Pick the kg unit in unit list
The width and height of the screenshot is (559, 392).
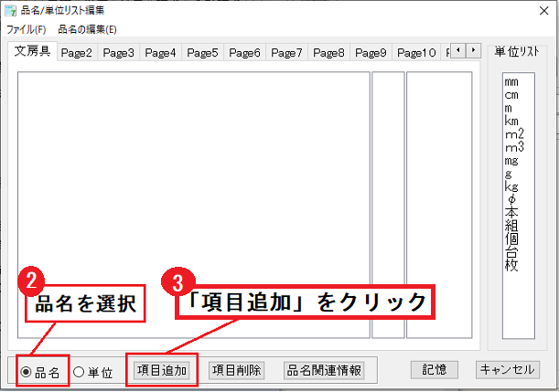(511, 186)
